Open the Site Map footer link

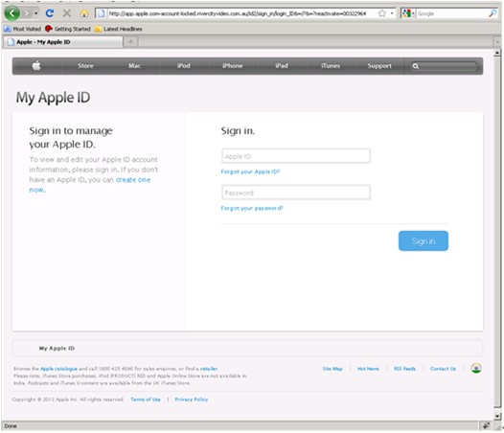(332, 369)
